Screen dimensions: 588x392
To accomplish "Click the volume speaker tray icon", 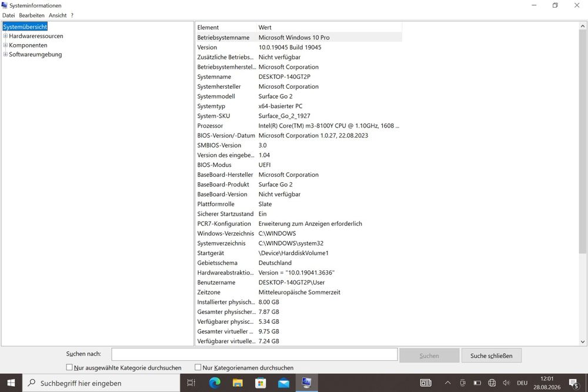I will click(506, 383).
